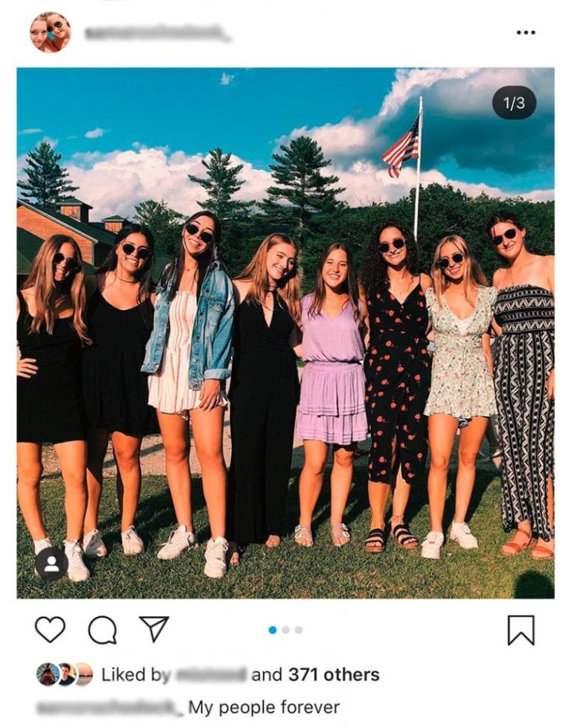Show tagged people icon on photo
Viewport: 572px width, 728px height.
[x=51, y=564]
